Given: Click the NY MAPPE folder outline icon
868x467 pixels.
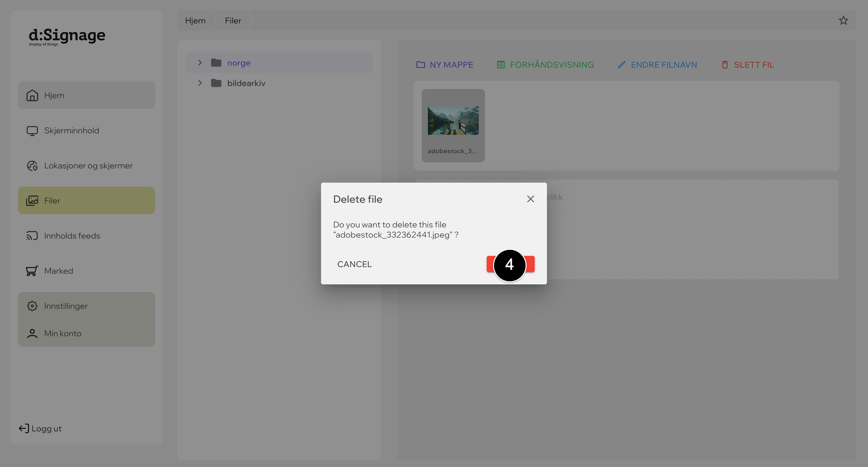Looking at the screenshot, I should [421, 65].
